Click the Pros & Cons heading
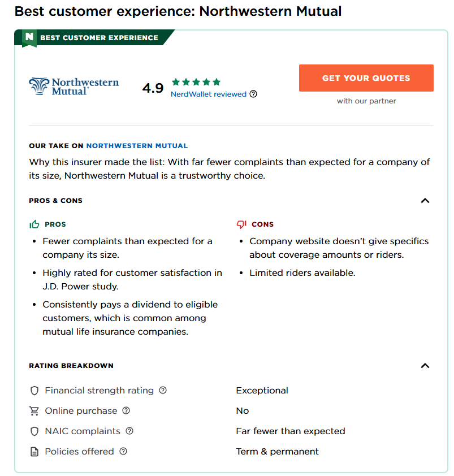 pos(55,201)
